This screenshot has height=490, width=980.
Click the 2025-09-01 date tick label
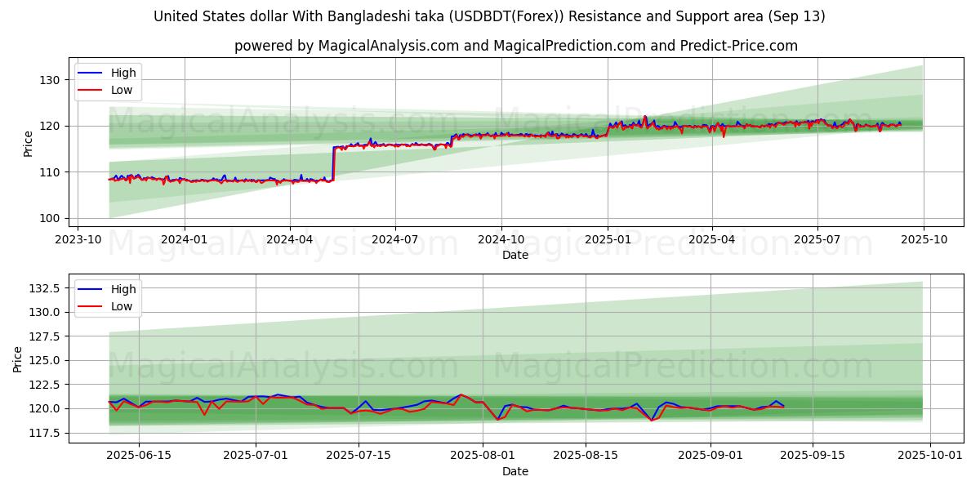pyautogui.click(x=711, y=456)
